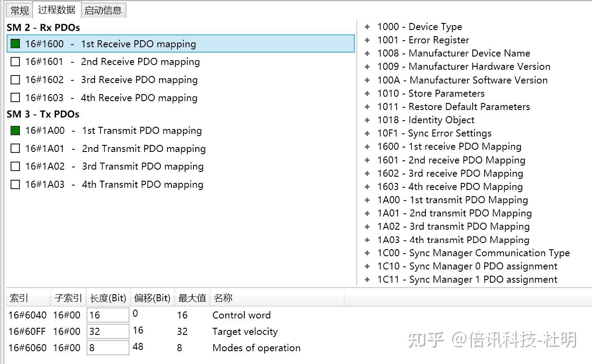This screenshot has height=364, width=592.
Task: Enable 16#1603 4th Receive PDO mapping
Action: (x=15, y=98)
